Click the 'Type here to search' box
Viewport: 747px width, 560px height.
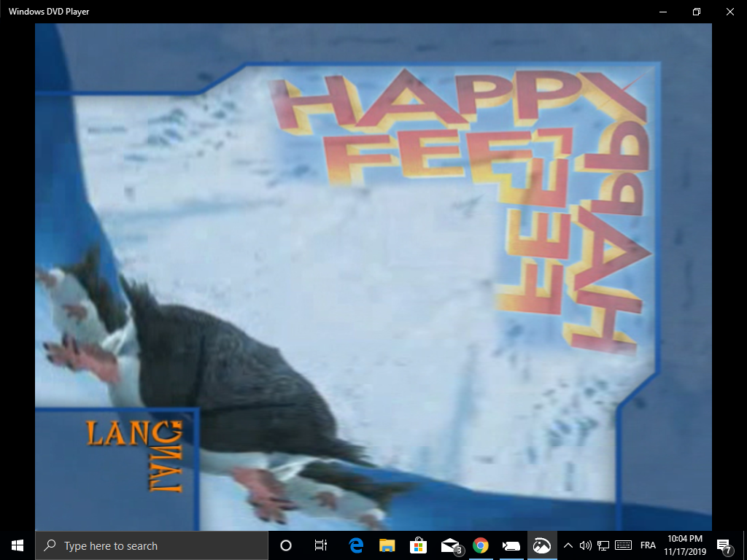point(152,545)
